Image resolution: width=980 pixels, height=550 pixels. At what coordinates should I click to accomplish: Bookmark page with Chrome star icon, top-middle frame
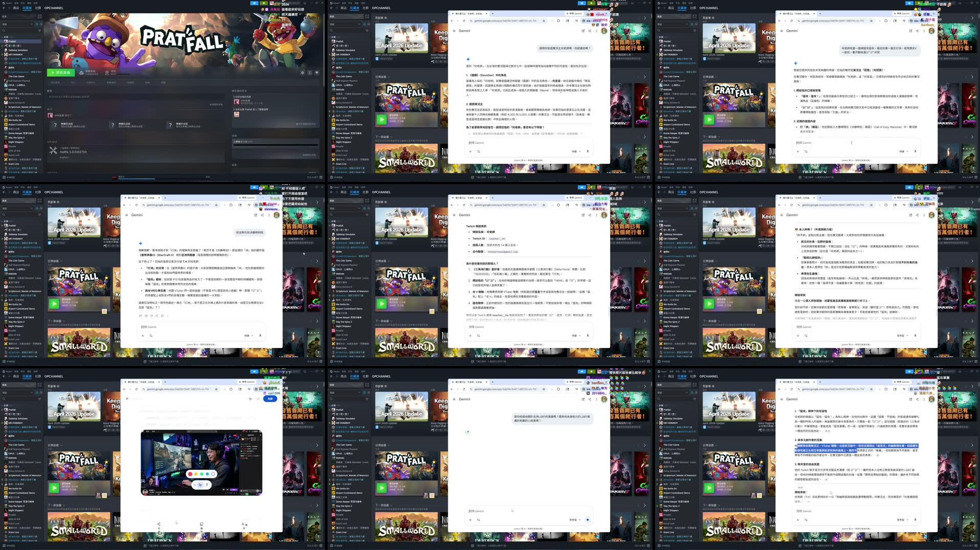[x=543, y=21]
